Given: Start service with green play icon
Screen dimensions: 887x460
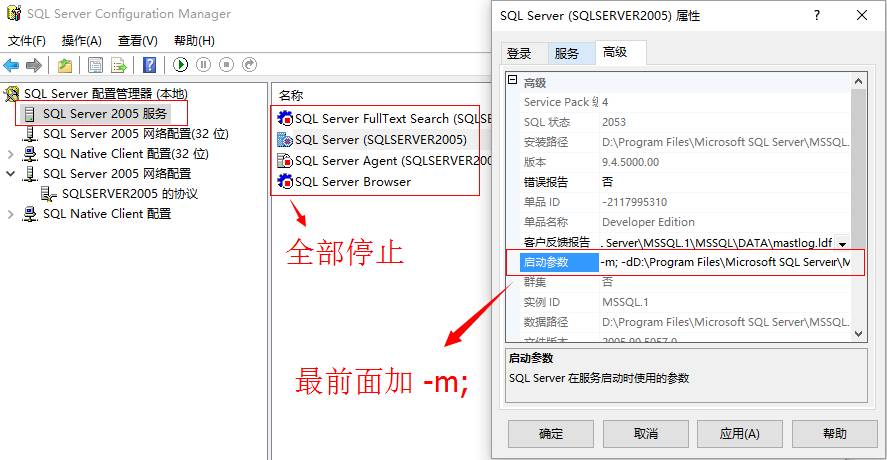Looking at the screenshot, I should point(180,65).
